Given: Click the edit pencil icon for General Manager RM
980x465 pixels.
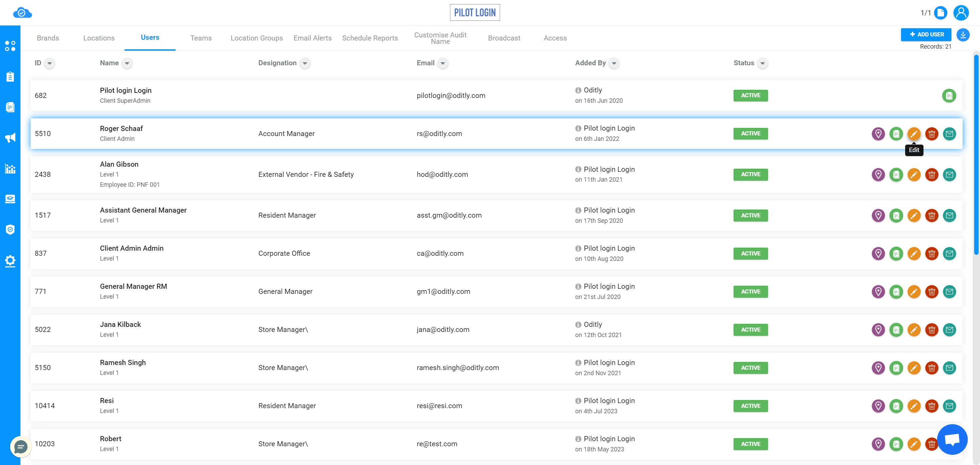Looking at the screenshot, I should pyautogui.click(x=914, y=291).
